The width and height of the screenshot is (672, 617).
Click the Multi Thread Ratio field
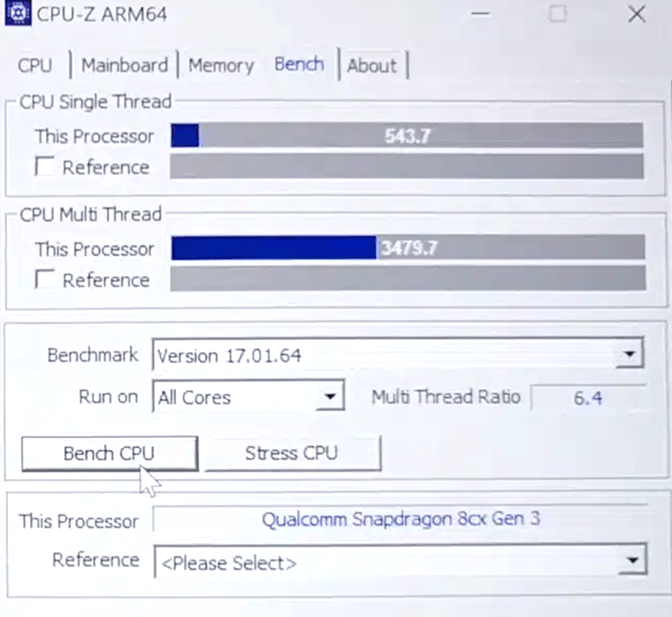click(x=588, y=397)
